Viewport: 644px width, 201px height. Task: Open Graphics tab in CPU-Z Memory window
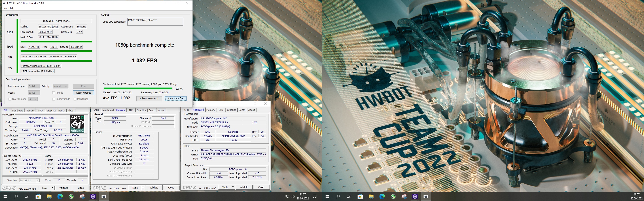(x=142, y=110)
